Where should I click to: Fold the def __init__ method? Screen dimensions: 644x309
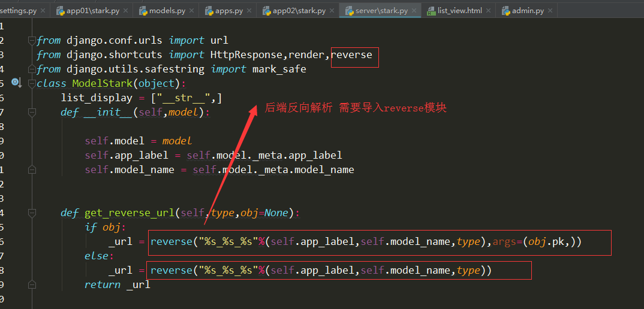click(x=32, y=112)
